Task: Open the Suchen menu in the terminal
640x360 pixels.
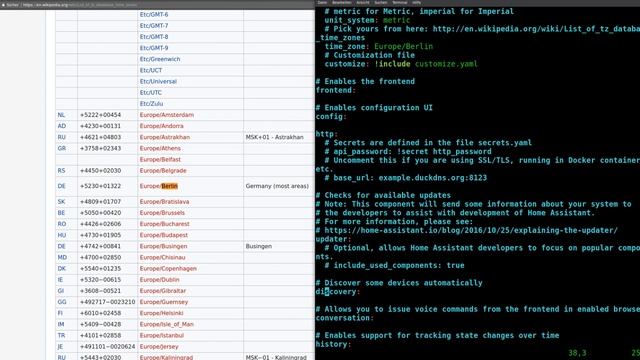Action: 380,2
